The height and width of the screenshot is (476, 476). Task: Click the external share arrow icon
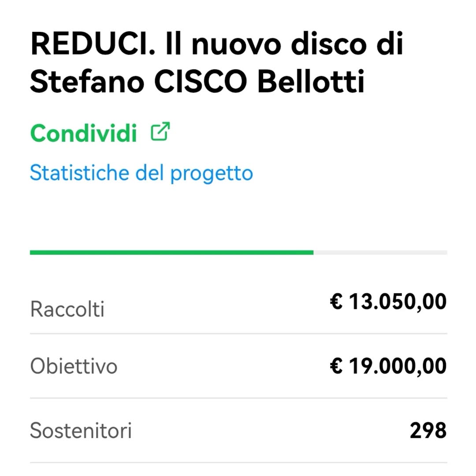pyautogui.click(x=160, y=132)
